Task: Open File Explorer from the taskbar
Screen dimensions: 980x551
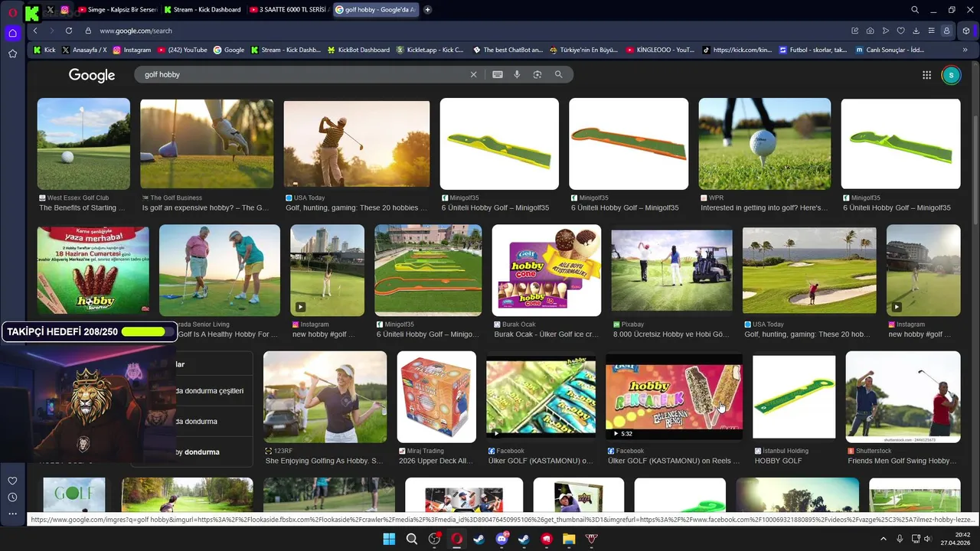Action: 569,539
